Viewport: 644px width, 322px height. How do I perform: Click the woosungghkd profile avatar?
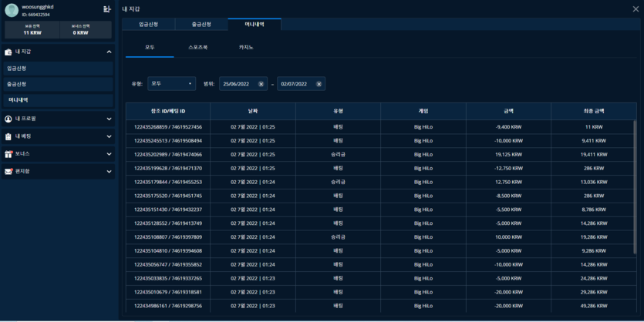(12, 11)
